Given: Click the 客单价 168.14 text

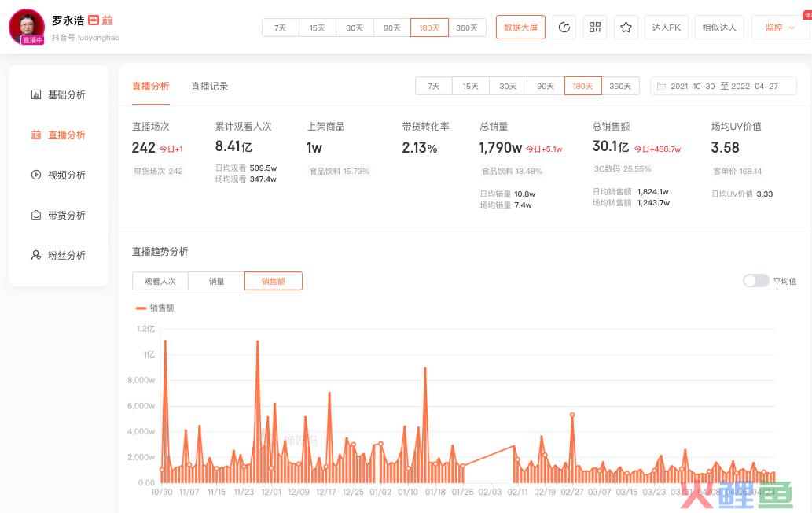Looking at the screenshot, I should click(x=737, y=171).
